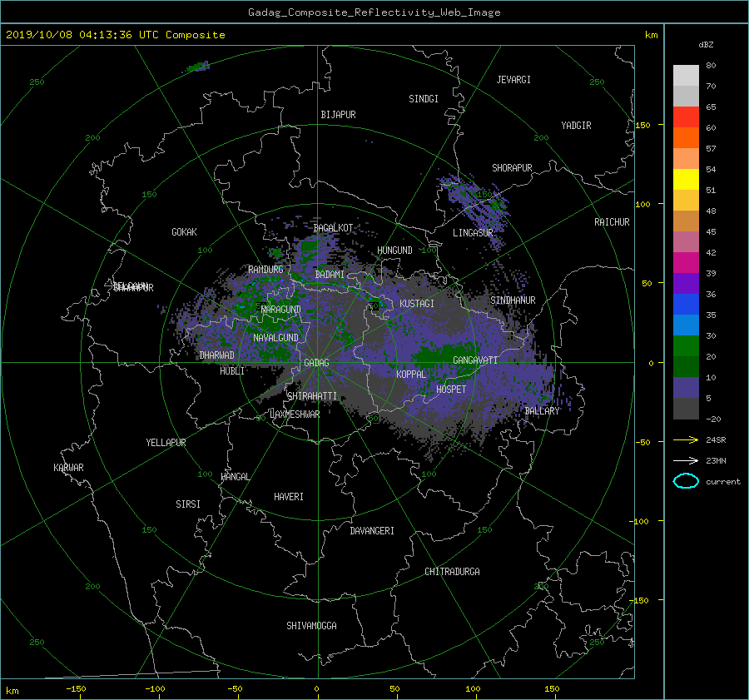Pick the yellow 51-54 dBZ legend swatch

686,180
